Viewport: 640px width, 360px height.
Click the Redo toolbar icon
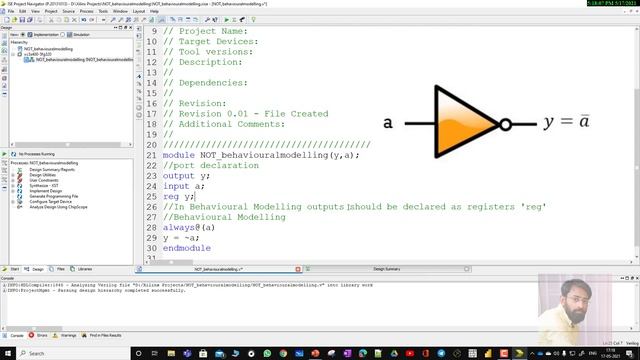tap(92, 20)
